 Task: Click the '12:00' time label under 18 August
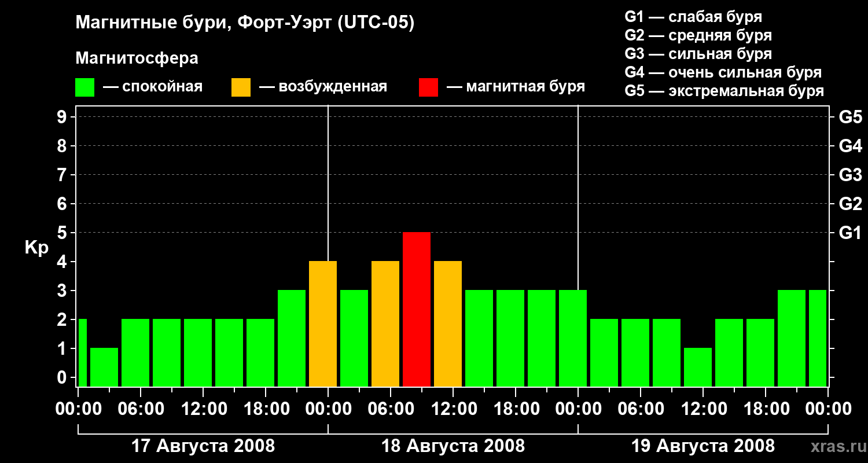(453, 409)
